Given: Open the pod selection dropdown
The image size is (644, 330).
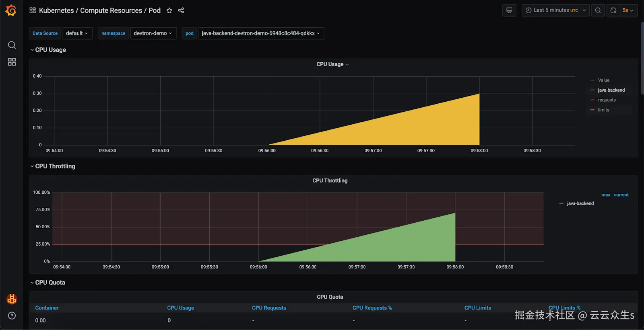Looking at the screenshot, I should (261, 33).
